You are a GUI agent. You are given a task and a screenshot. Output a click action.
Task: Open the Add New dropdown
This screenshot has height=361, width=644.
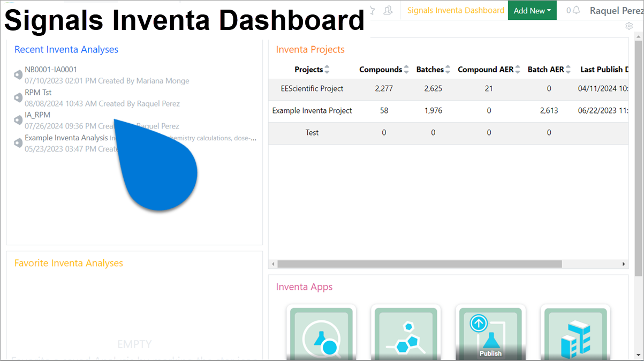[x=532, y=10]
